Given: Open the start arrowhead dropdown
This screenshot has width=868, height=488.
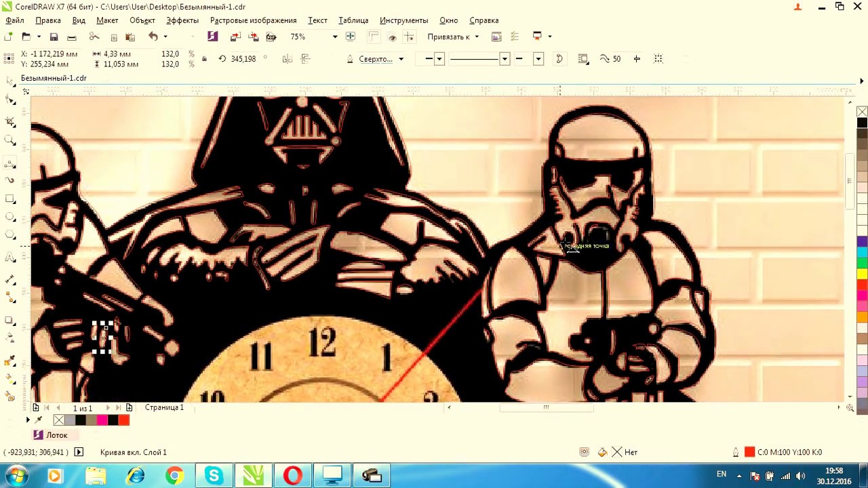Looking at the screenshot, I should [x=439, y=59].
